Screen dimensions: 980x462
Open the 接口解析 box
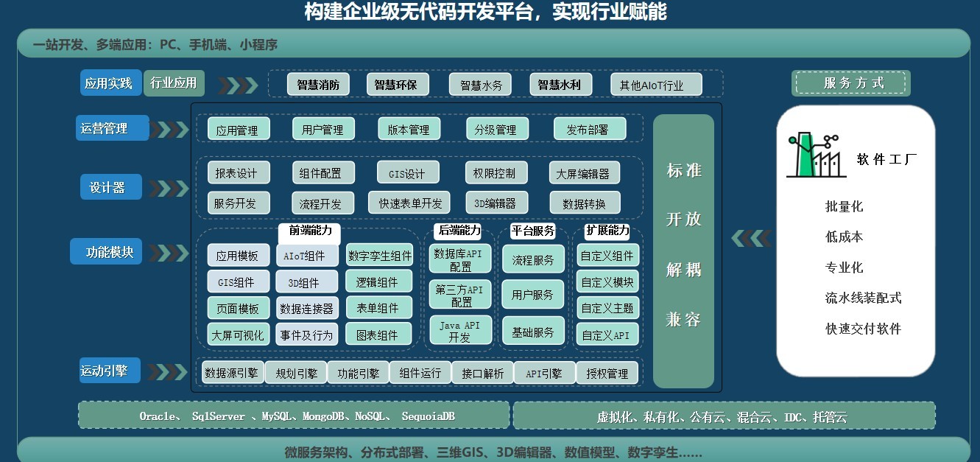click(483, 373)
